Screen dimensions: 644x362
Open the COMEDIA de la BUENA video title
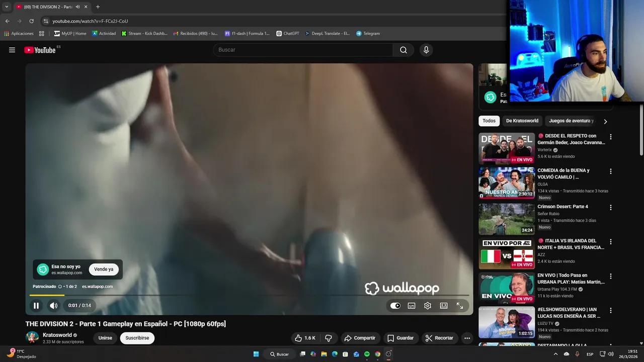coord(563,173)
